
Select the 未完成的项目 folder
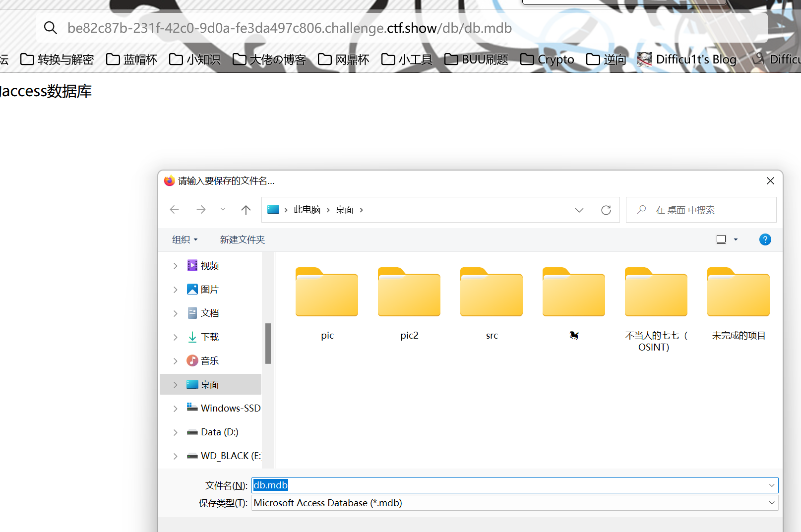point(739,304)
